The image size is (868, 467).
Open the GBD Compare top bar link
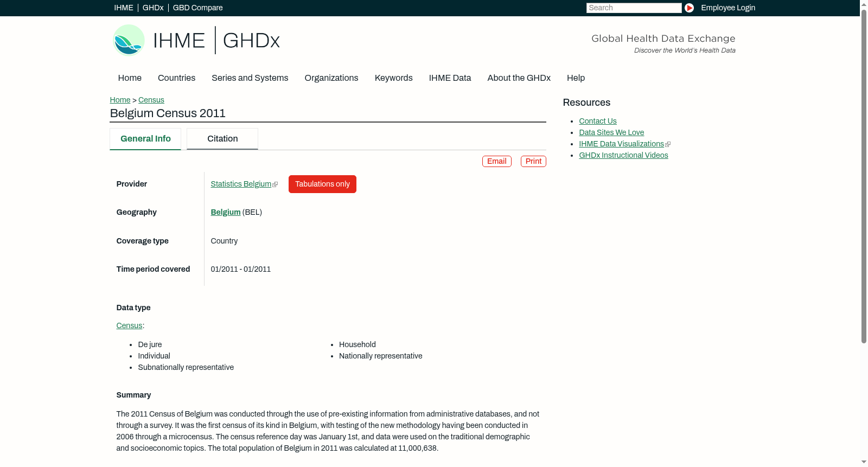[198, 8]
